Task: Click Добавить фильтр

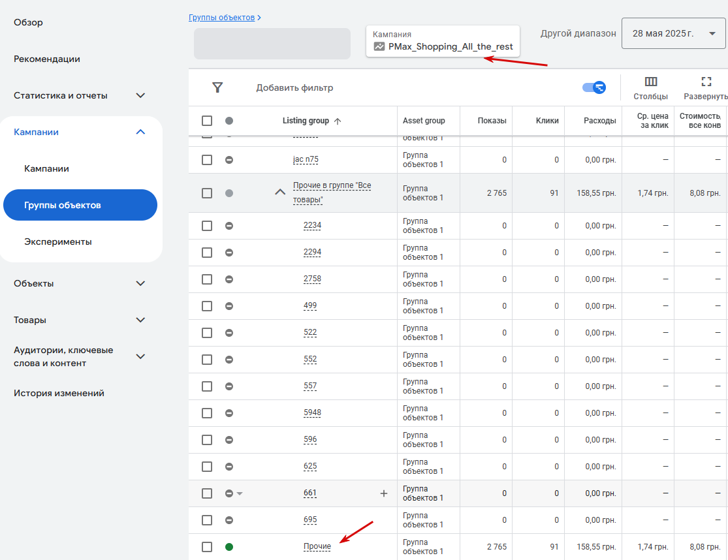Action: tap(295, 87)
